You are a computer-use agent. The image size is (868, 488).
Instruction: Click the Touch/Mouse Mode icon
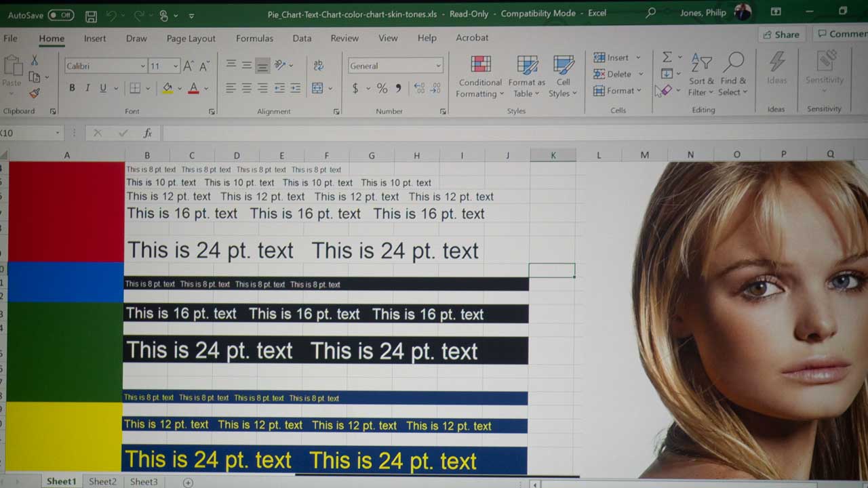coord(163,15)
